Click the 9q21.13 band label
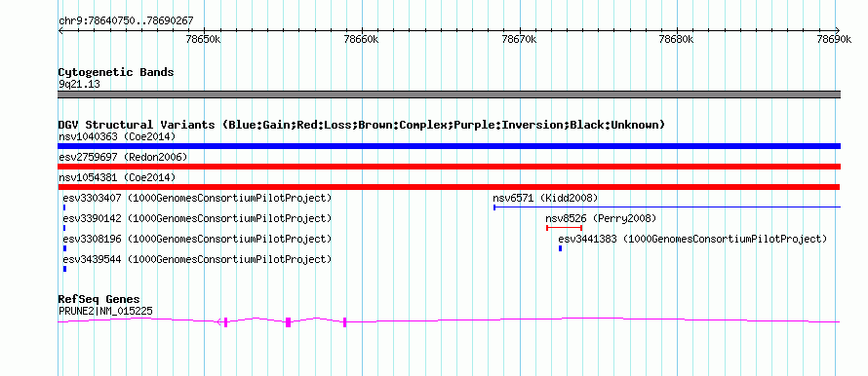 tap(79, 85)
